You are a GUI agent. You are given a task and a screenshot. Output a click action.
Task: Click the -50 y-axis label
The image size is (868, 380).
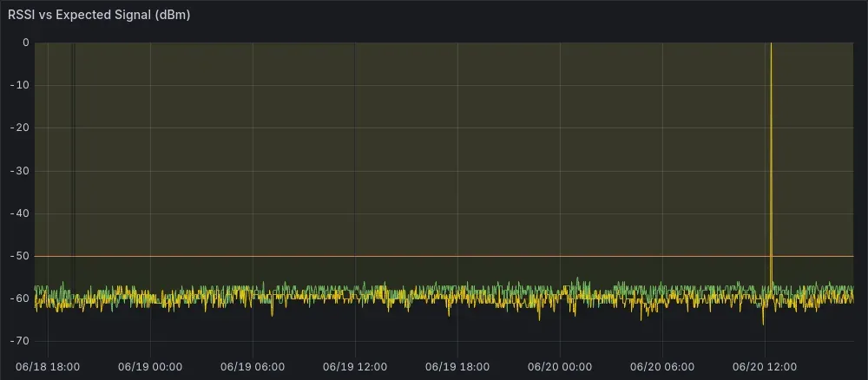tap(20, 256)
